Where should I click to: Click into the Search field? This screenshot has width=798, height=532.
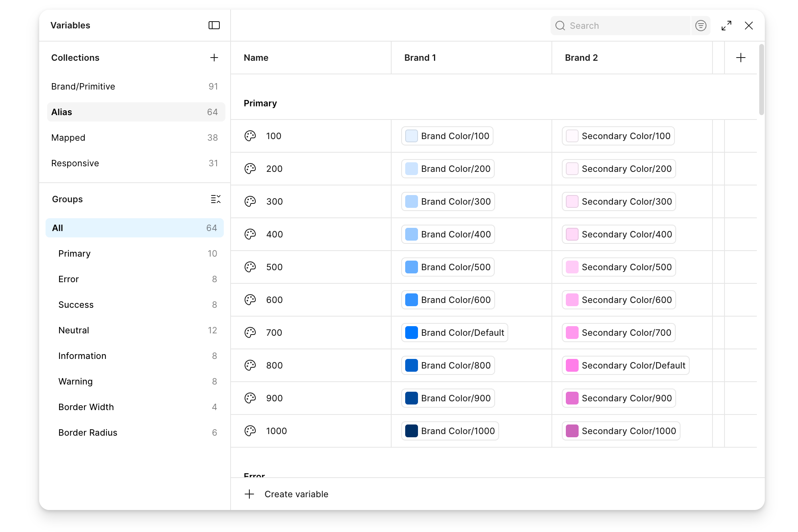pyautogui.click(x=621, y=26)
